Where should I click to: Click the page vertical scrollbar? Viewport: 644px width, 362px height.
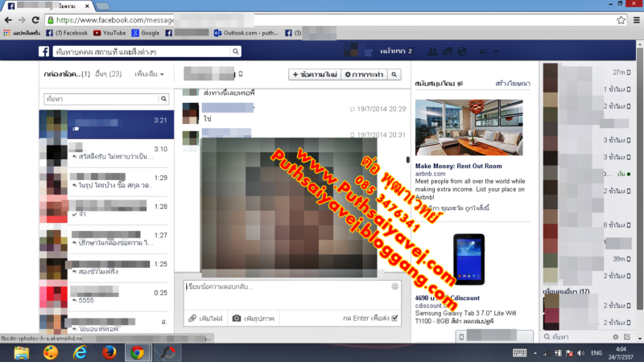coord(640,179)
